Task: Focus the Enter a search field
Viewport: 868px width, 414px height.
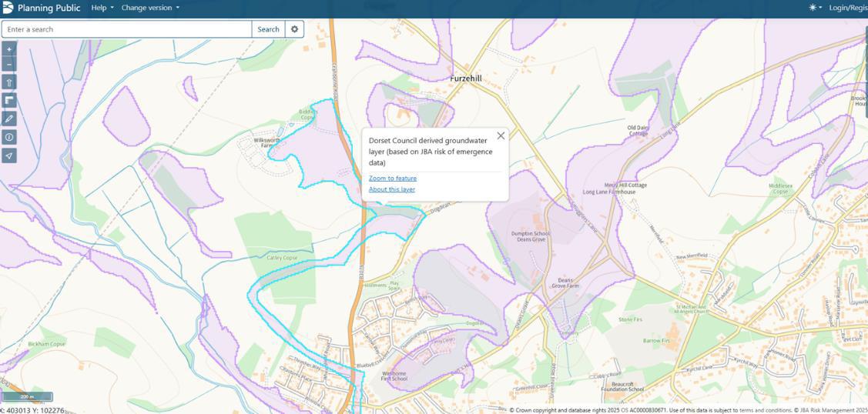Action: coord(127,29)
